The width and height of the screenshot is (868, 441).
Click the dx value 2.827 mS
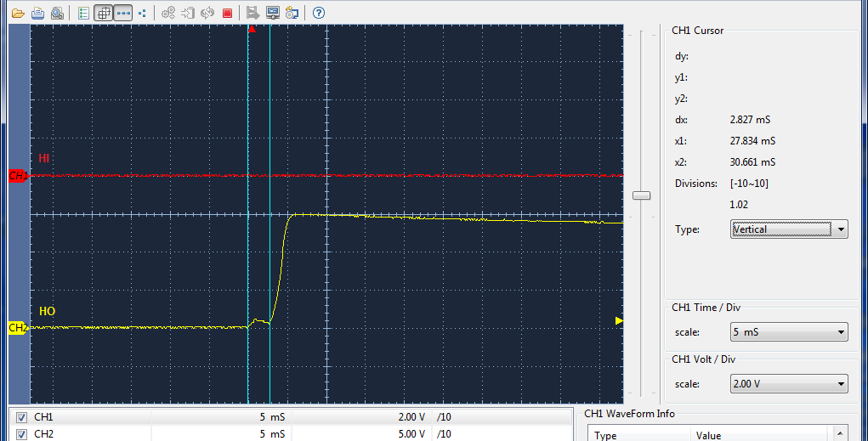coord(750,120)
